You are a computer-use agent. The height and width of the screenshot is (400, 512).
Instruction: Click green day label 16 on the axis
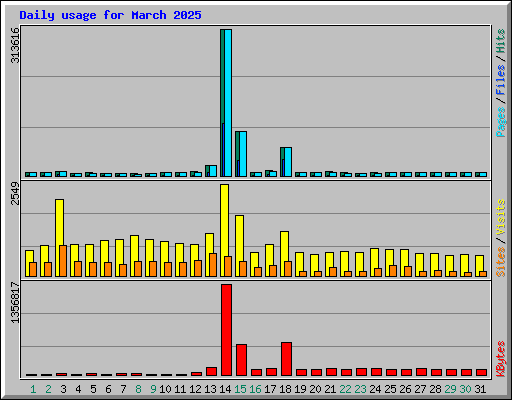(255, 389)
